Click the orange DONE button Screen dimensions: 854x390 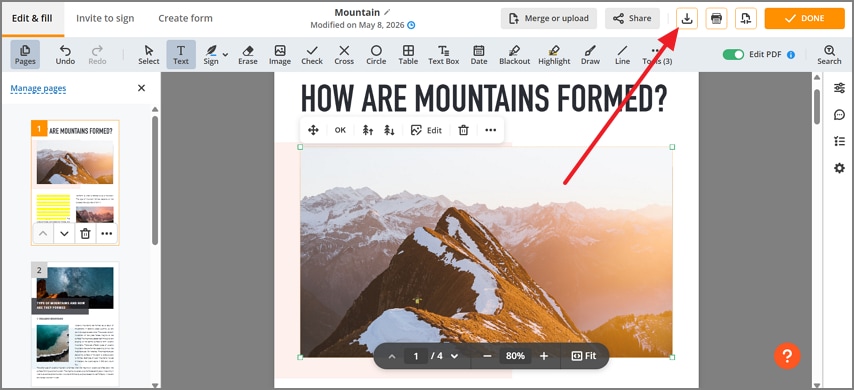[x=804, y=19]
